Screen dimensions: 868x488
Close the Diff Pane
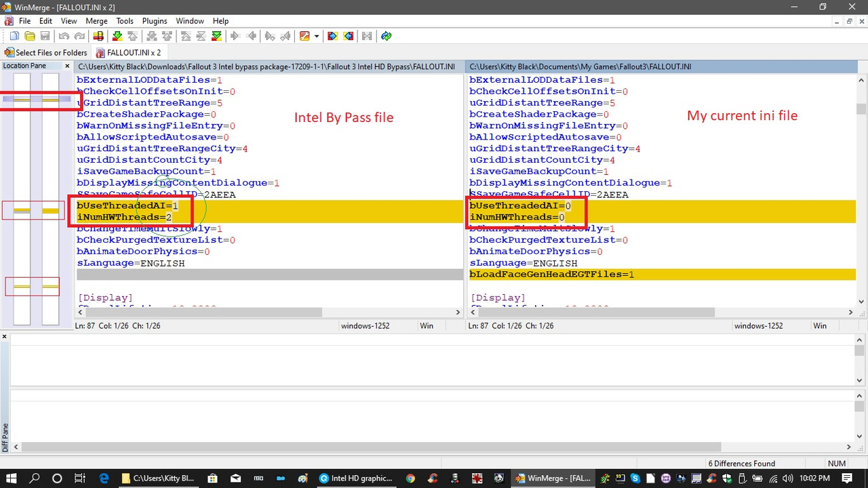click(4, 336)
